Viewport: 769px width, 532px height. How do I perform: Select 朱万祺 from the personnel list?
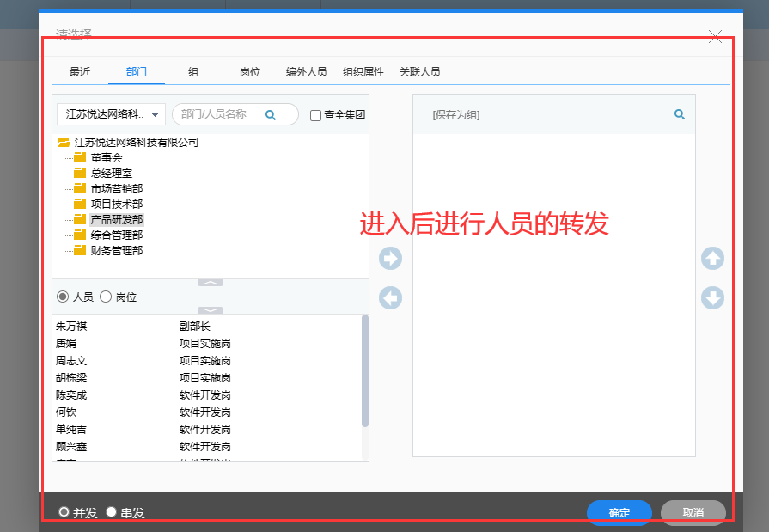coord(71,327)
